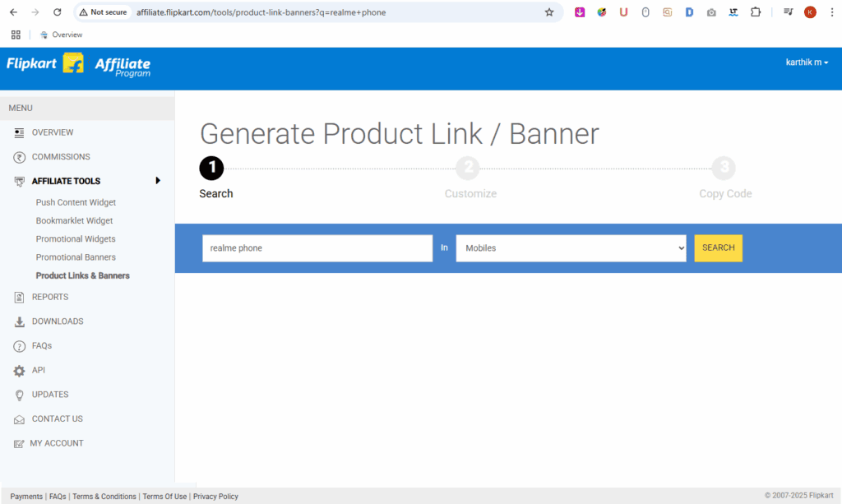Open UPDATES label in sidebar menu
The image size is (842, 504).
50,395
